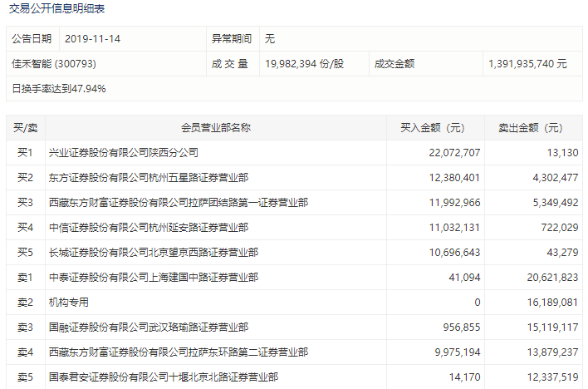The width and height of the screenshot is (588, 389).
Task: Select sell amount 12,337,519
Action: pyautogui.click(x=552, y=377)
